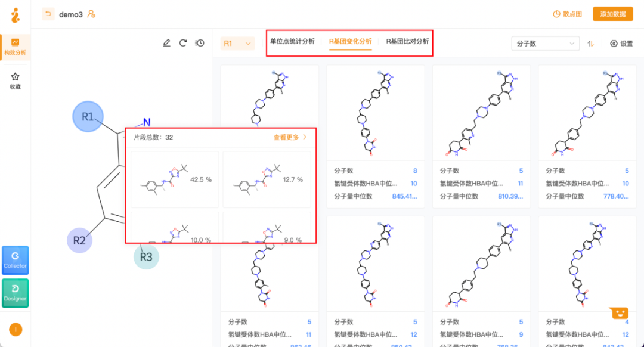Viewport: 644px width, 347px height.
Task: Open the history list icon
Action: pos(200,43)
